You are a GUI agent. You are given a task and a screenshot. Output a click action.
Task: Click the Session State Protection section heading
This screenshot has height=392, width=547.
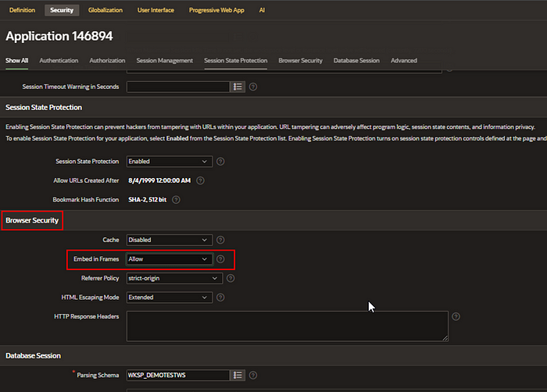44,108
